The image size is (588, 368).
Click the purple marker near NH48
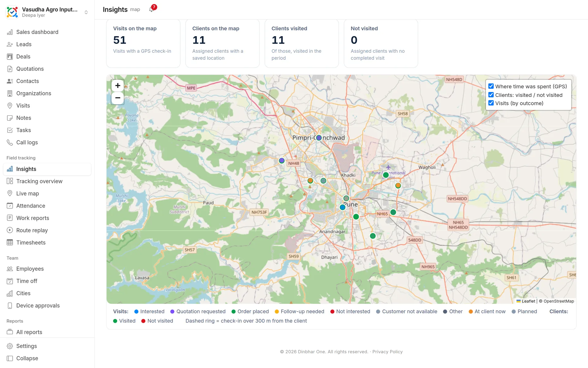282,161
